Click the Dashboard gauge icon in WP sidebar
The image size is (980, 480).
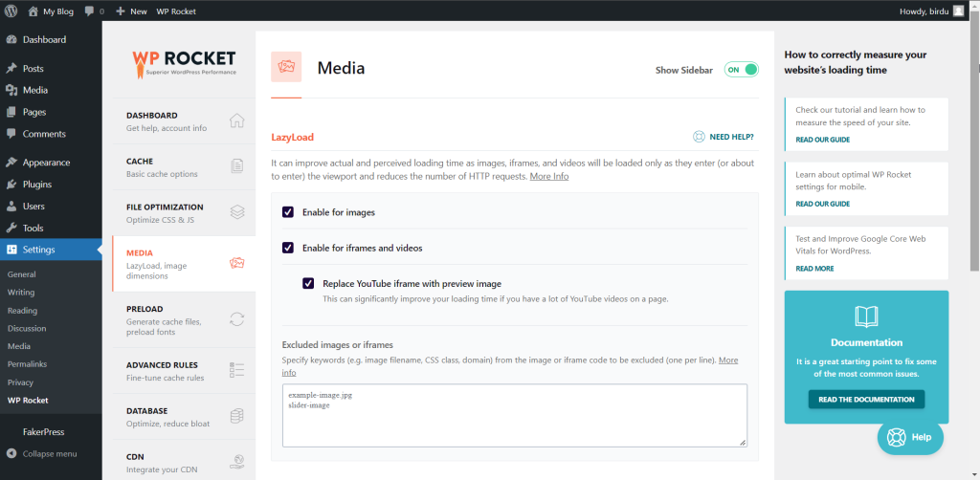[x=11, y=39]
